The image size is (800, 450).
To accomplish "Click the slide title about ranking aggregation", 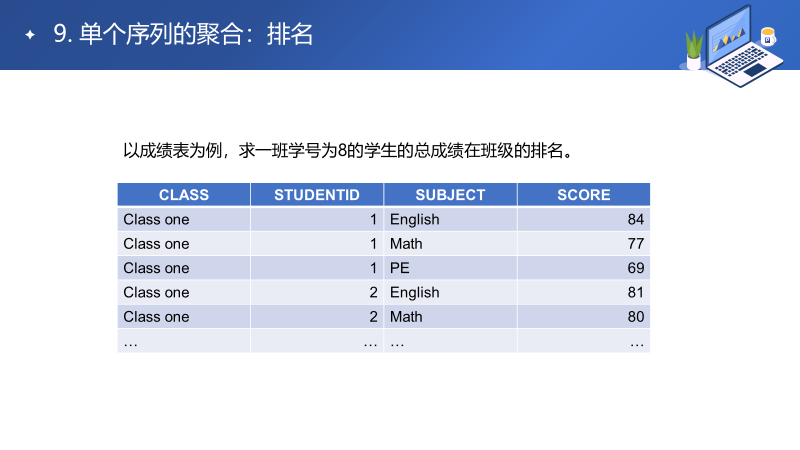I will [x=183, y=35].
